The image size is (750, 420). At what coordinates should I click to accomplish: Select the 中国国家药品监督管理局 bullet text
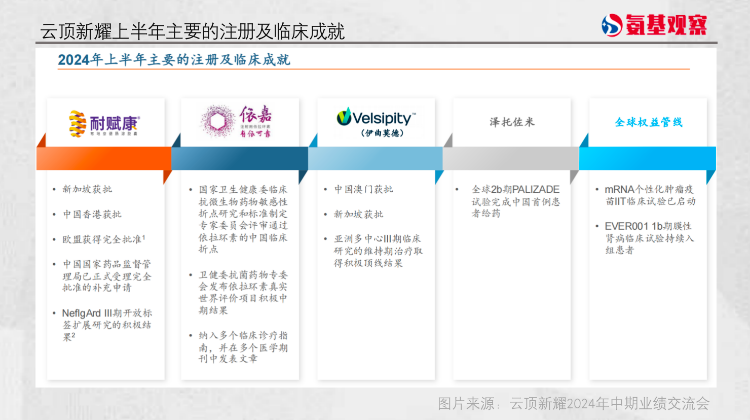(x=107, y=276)
